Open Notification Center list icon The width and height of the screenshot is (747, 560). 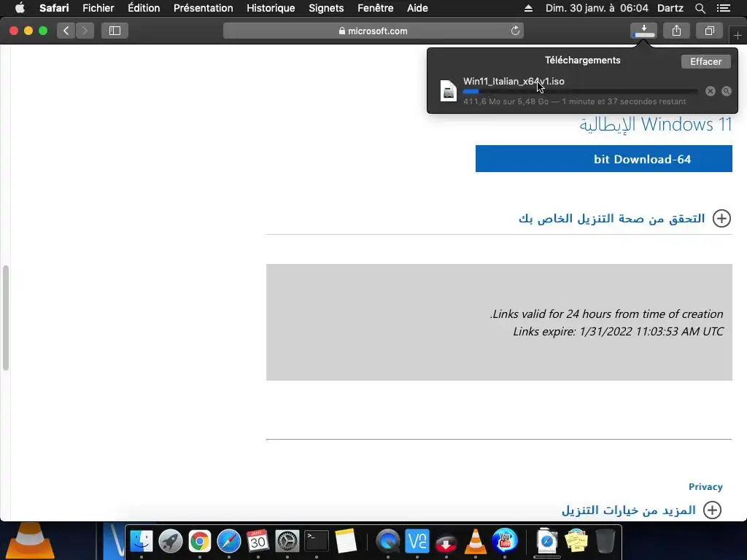click(723, 8)
